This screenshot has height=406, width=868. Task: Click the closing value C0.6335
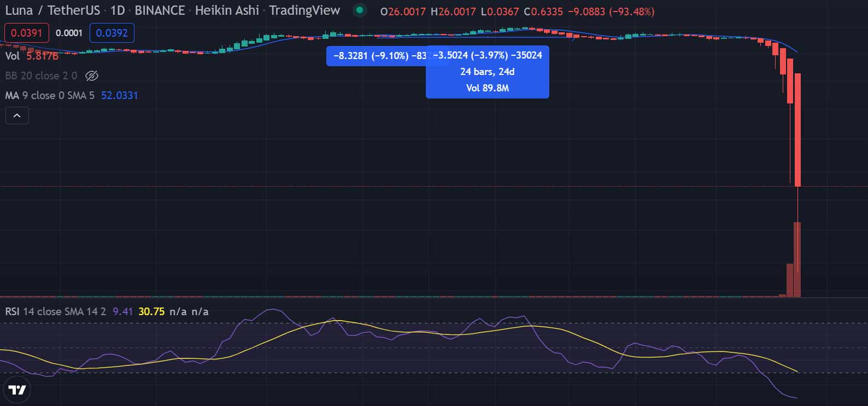coord(543,11)
